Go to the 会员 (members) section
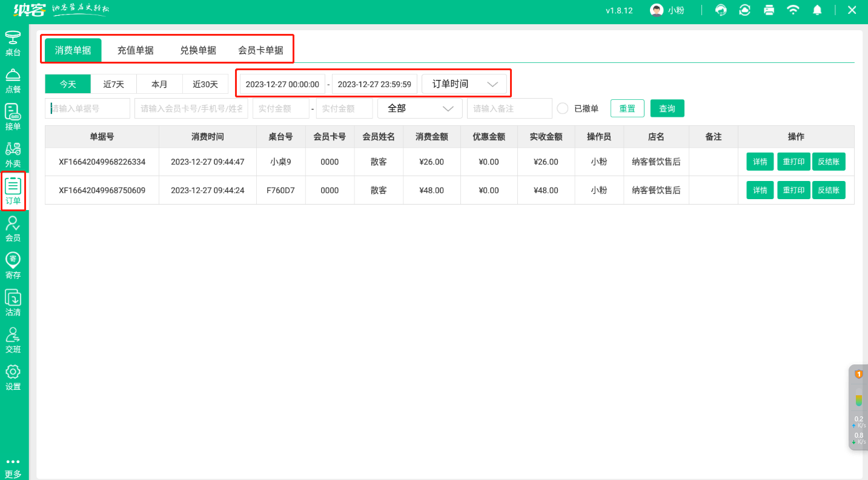 (x=13, y=228)
